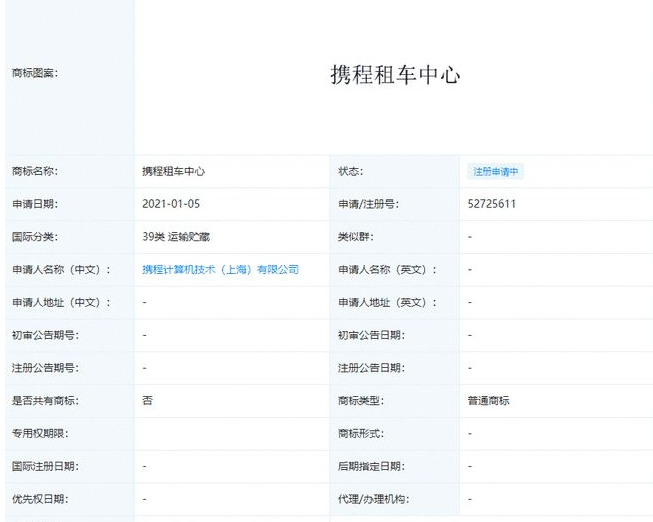Click the 代理/办理机构 label
The image size is (653, 522).
374,499
